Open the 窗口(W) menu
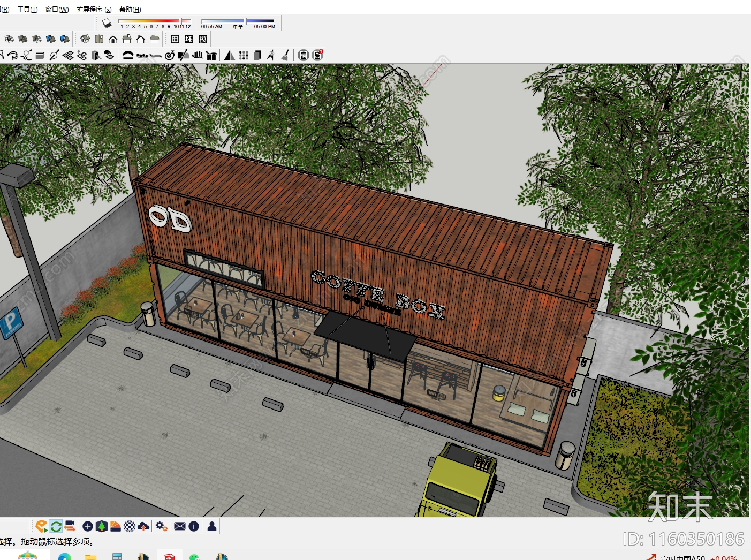Viewport: 751px width, 560px height. [57, 10]
